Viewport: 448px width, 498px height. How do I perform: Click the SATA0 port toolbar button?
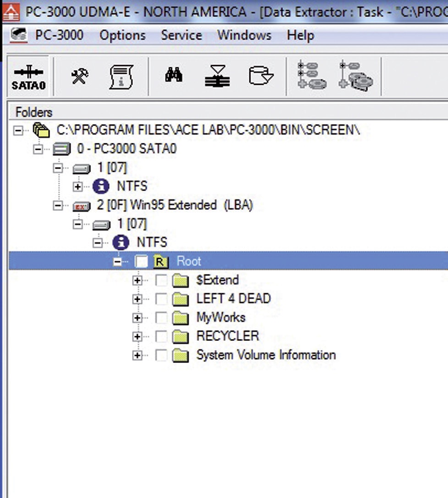click(x=28, y=76)
